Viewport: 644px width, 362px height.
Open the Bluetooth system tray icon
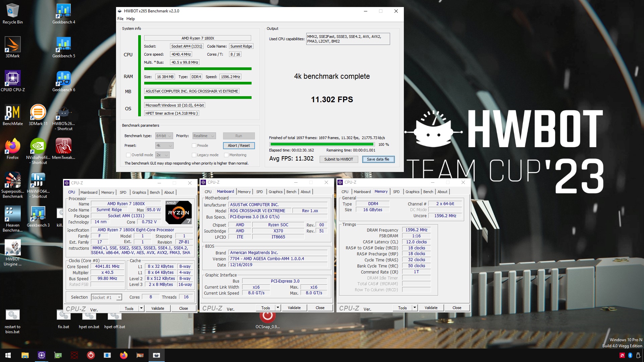click(x=630, y=355)
